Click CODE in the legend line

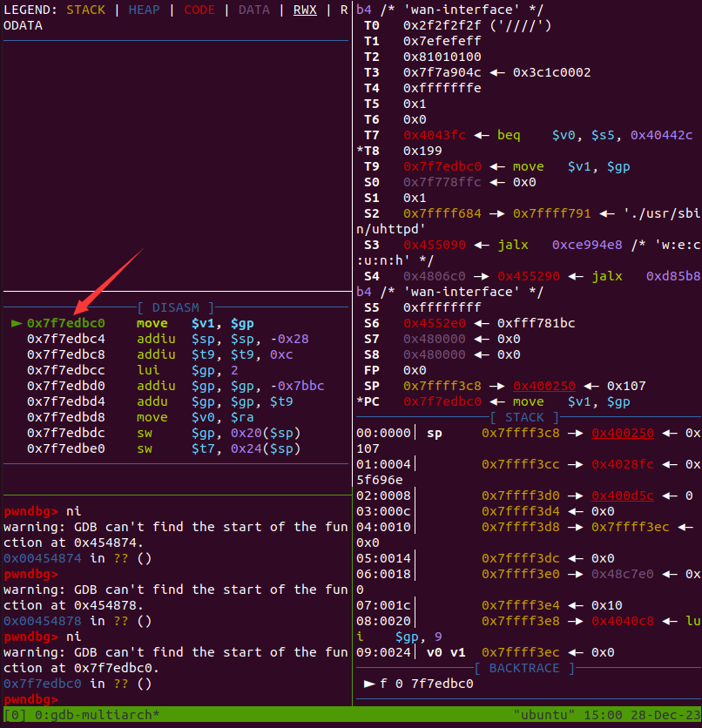point(199,10)
